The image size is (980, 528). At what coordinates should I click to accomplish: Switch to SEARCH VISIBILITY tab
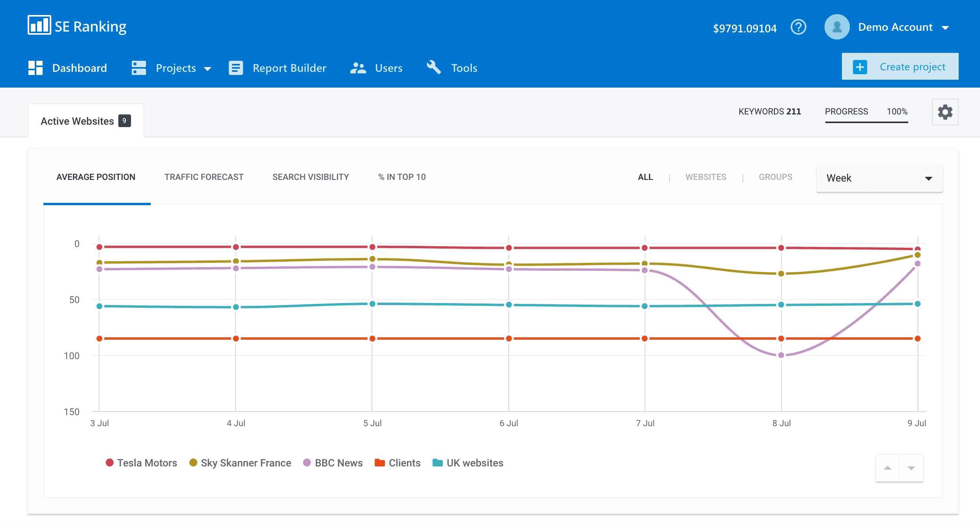(x=310, y=177)
